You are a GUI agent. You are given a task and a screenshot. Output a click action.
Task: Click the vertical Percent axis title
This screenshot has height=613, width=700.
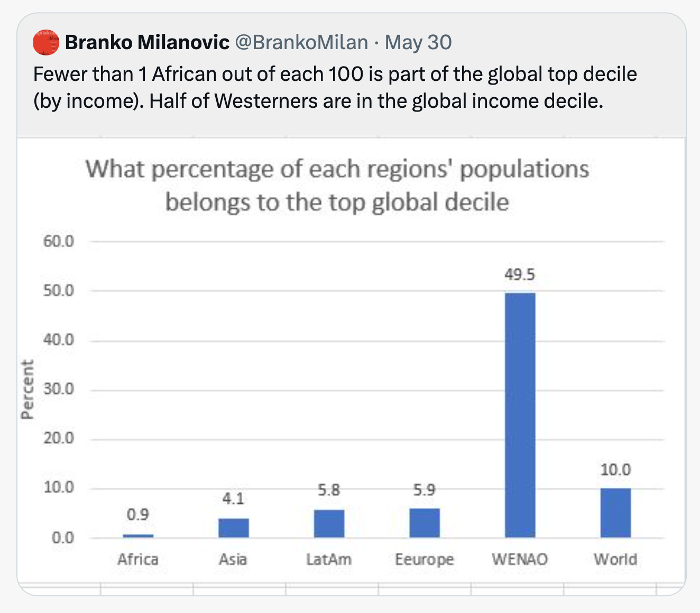(27, 389)
